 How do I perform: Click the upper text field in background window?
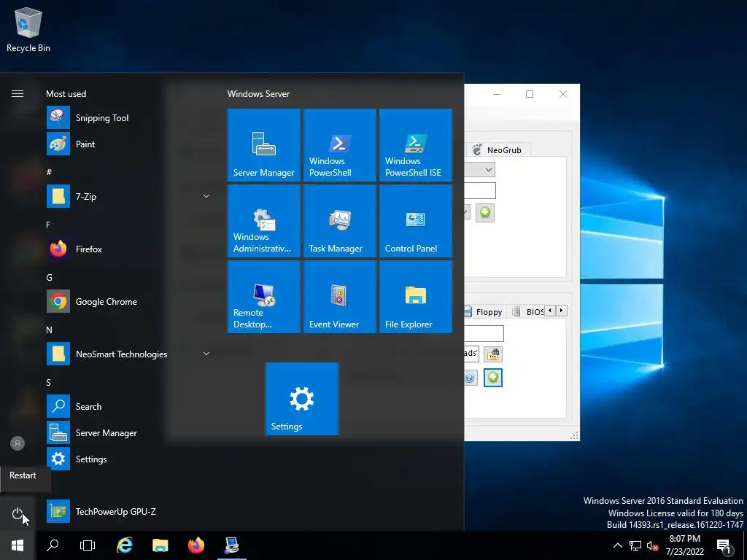tap(480, 190)
